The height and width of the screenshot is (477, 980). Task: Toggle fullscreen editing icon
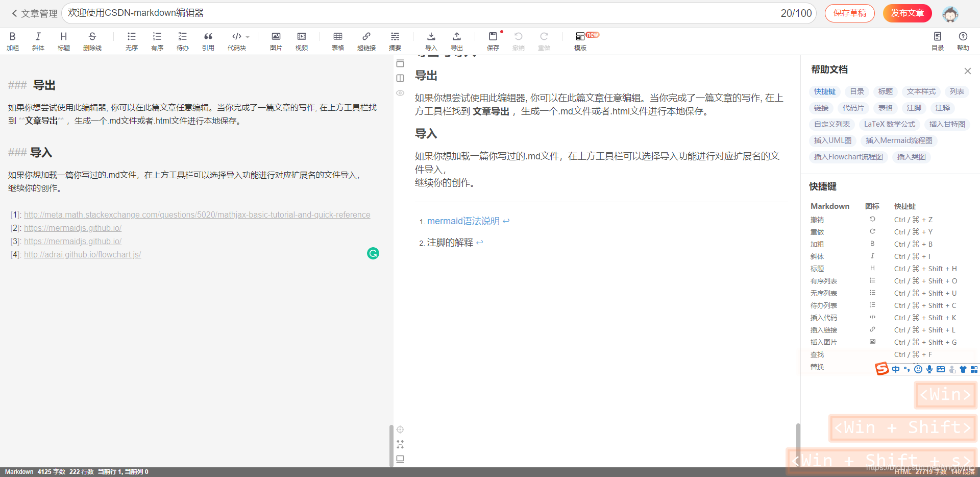click(400, 444)
